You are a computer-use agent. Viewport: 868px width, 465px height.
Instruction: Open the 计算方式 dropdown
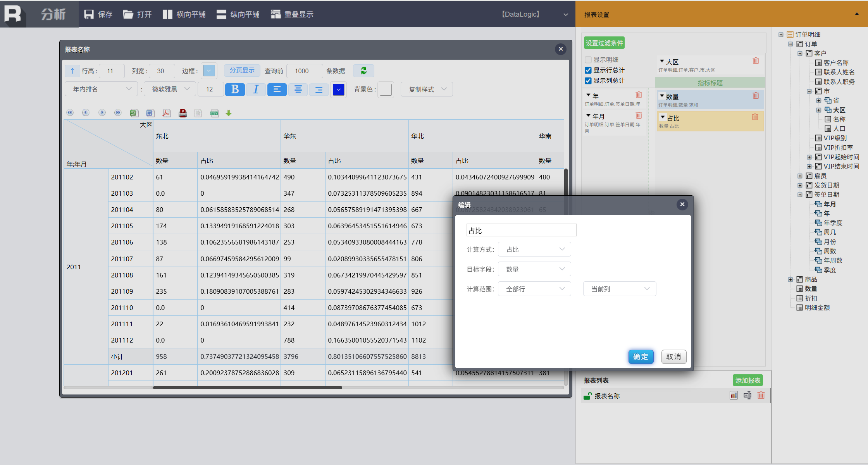pos(534,250)
